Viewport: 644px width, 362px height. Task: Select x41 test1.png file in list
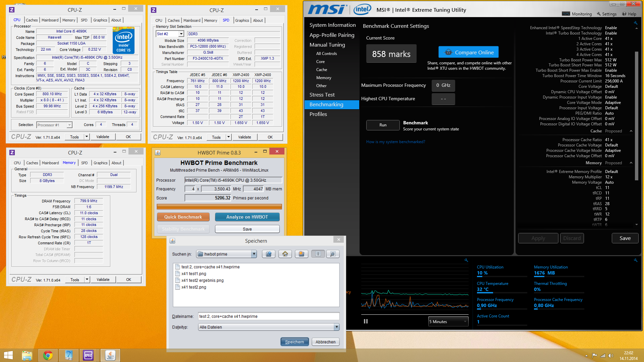click(x=191, y=274)
